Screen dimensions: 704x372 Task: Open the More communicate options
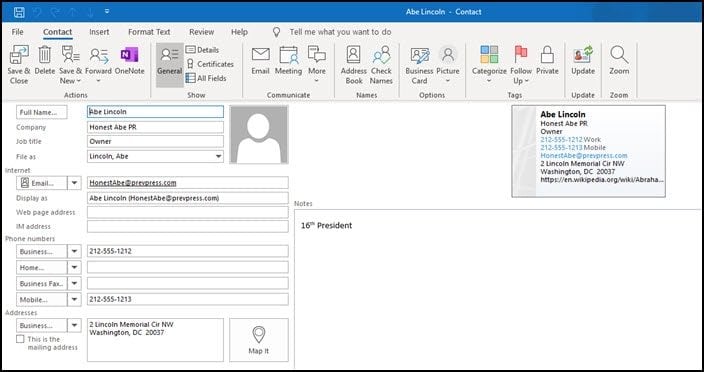pos(317,65)
